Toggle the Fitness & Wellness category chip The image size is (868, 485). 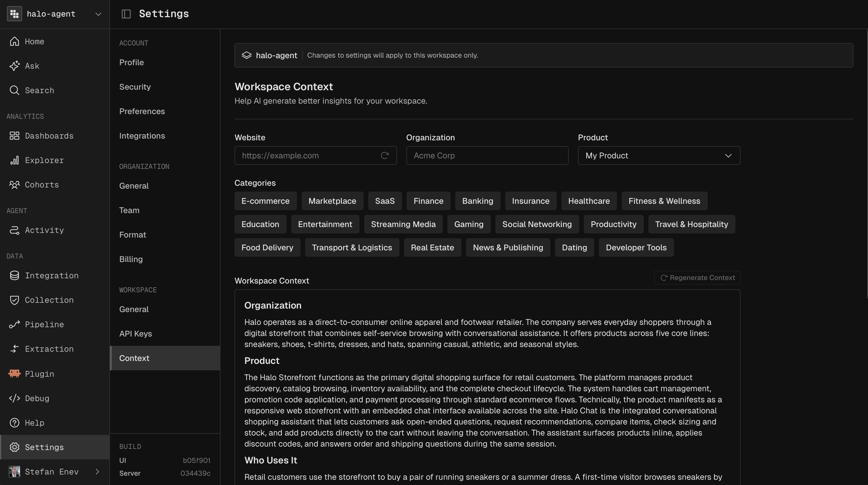click(664, 201)
